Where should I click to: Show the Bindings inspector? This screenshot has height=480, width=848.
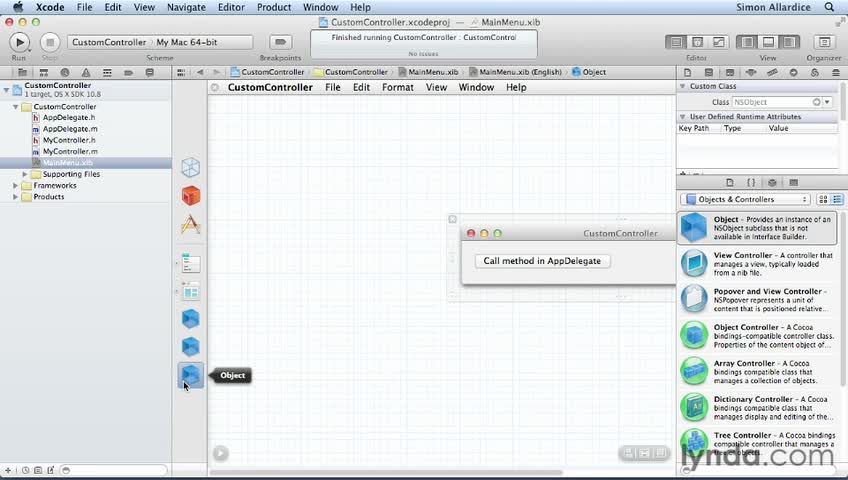click(x=814, y=72)
